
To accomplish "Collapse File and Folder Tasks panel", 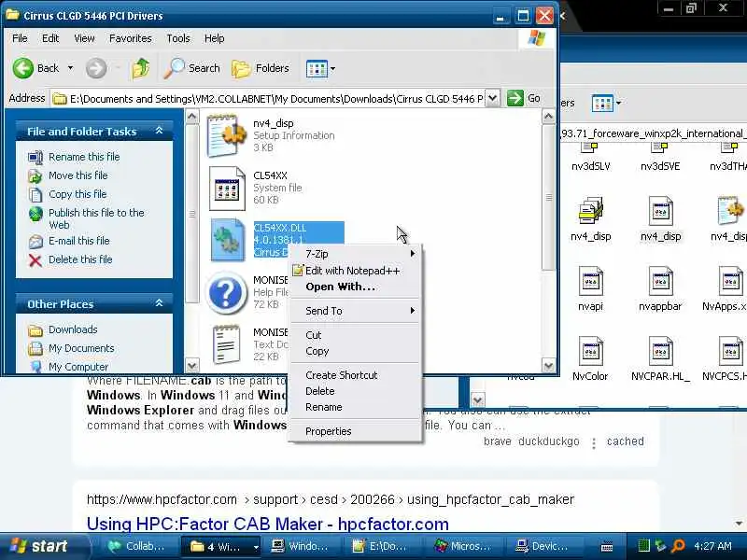I will 160,131.
